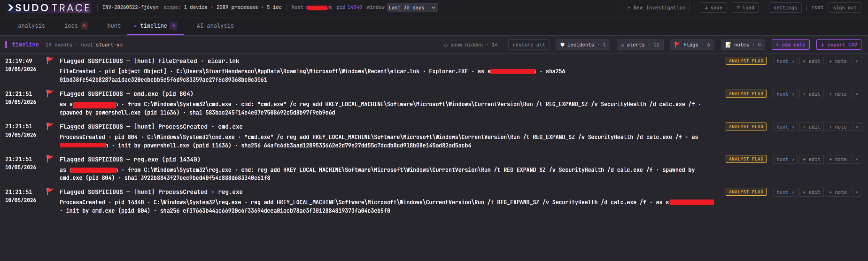The width and height of the screenshot is (868, 261).
Task: Open hunt for ProcessCreated cmd.exe event
Action: pos(785,127)
